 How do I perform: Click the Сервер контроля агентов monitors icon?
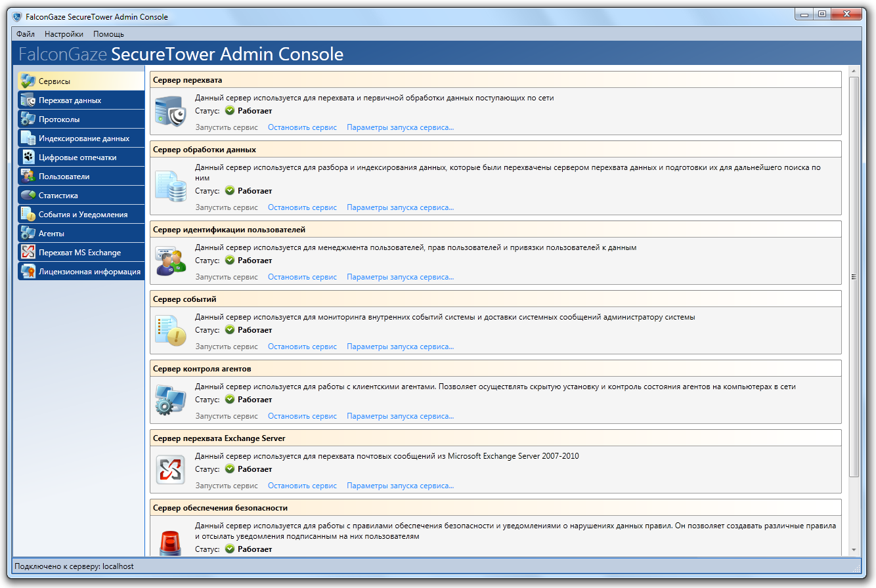tap(171, 400)
